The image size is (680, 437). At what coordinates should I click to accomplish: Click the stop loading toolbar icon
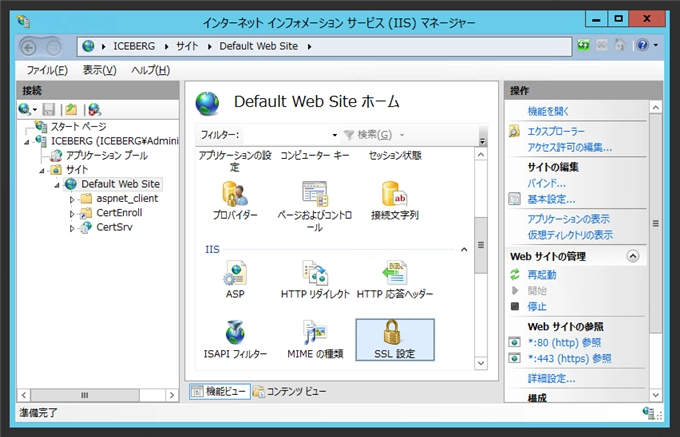click(602, 45)
